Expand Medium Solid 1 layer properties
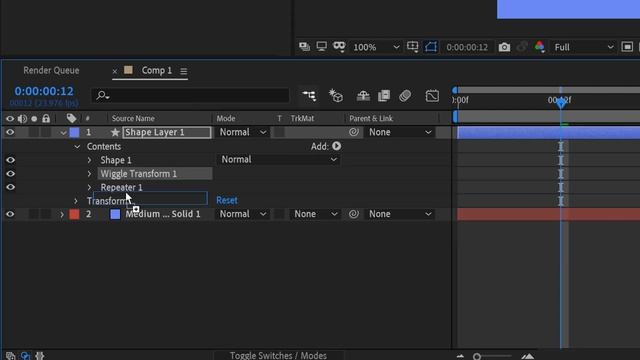Viewport: 640px width, 360px height. point(62,214)
